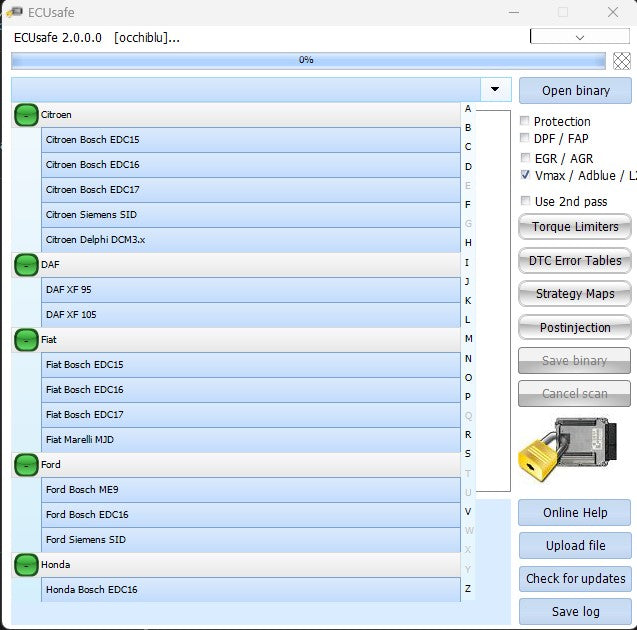
Task: Jump to letter I in index
Action: [x=467, y=262]
